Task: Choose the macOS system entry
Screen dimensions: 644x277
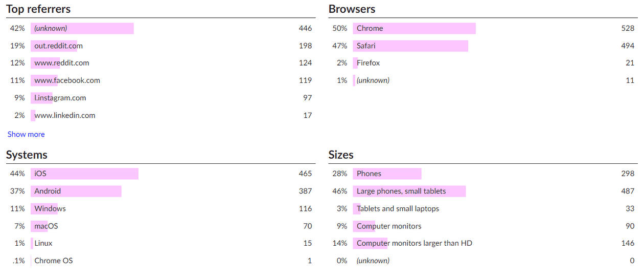Action: click(46, 226)
